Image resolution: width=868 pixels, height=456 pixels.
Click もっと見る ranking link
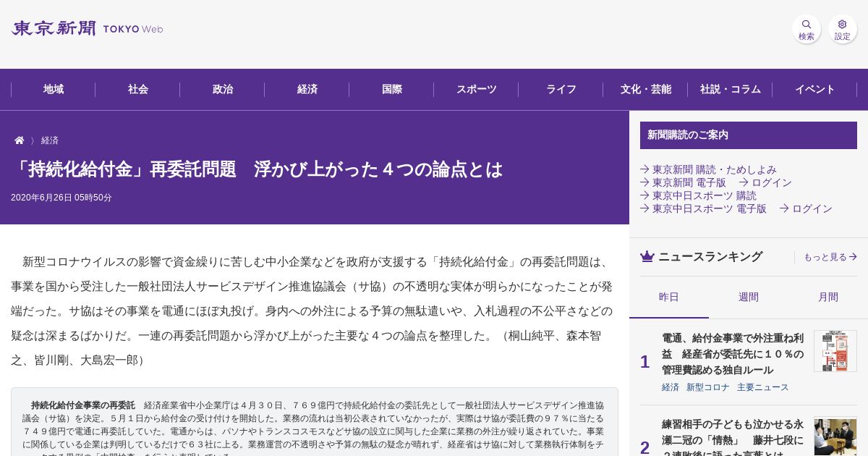tap(830, 257)
